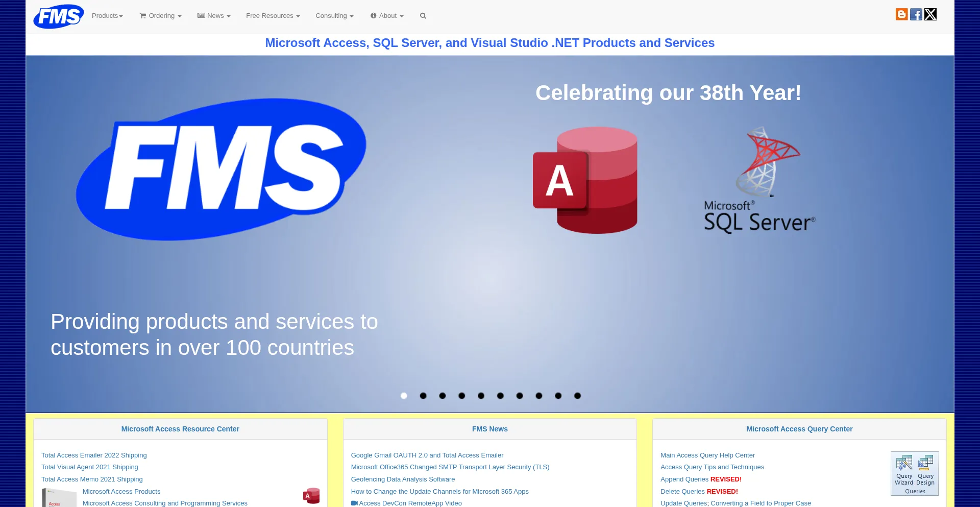
Task: Switch to the second carousel slide dot
Action: click(423, 396)
